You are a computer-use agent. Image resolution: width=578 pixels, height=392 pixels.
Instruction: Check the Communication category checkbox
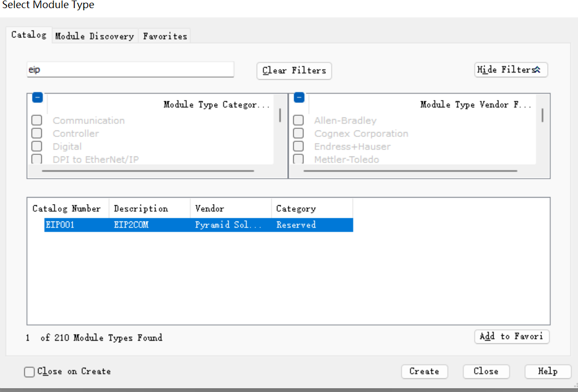37,120
